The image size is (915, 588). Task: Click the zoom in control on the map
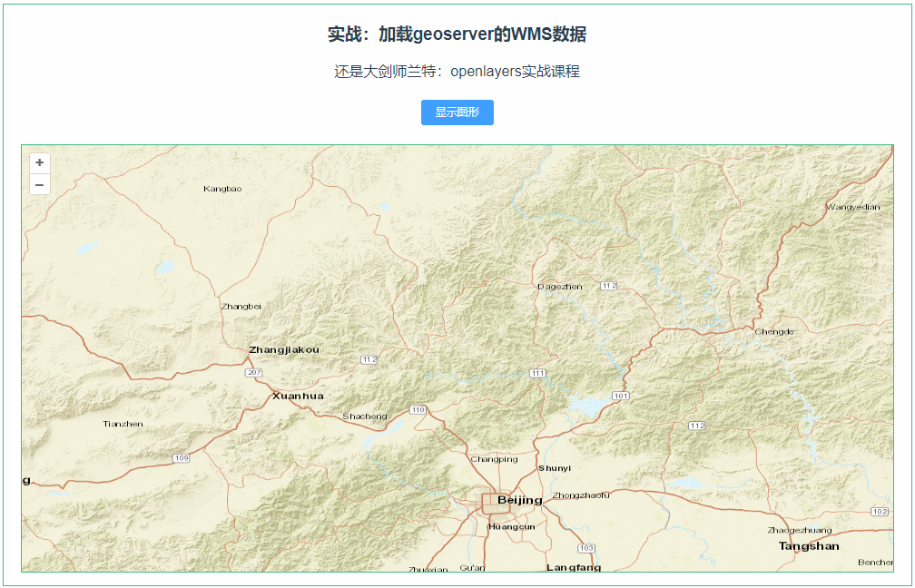pos(38,162)
